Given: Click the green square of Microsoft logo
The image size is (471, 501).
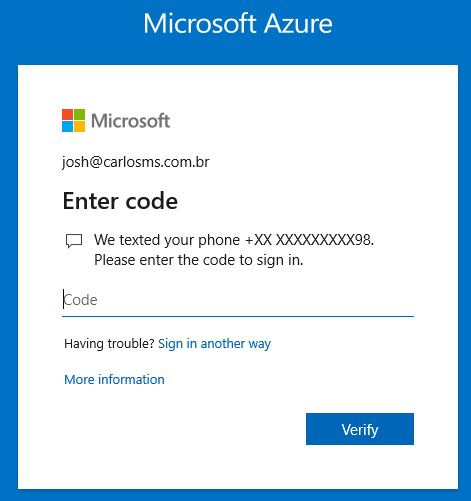Looking at the screenshot, I should click(x=79, y=114).
